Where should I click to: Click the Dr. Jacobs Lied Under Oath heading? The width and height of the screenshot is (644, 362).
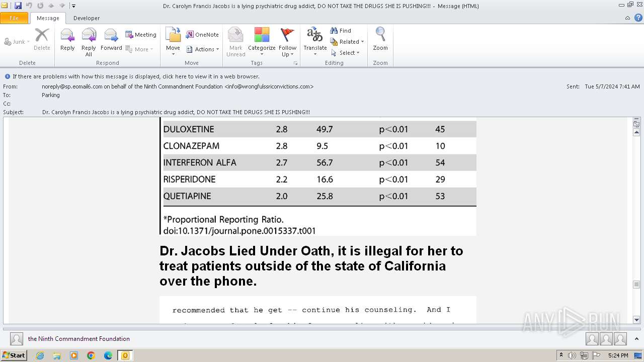pos(311,266)
